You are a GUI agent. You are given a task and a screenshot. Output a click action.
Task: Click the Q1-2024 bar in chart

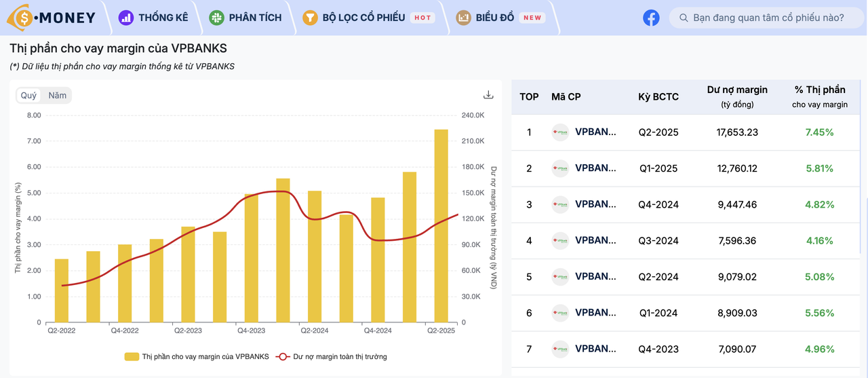[x=283, y=250]
